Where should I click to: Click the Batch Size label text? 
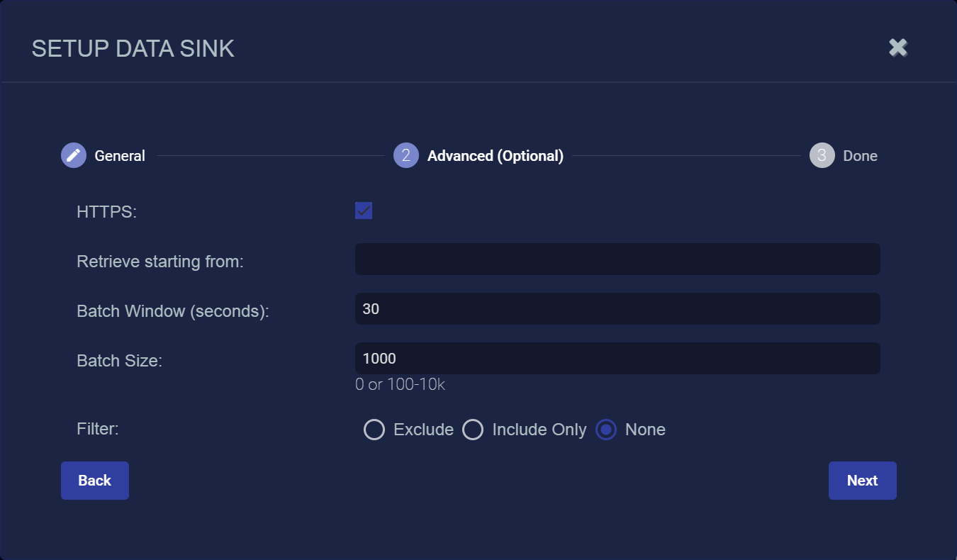(x=119, y=361)
